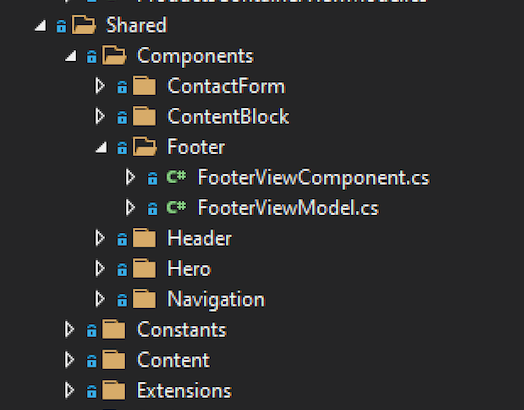Click the folder icon next to ContactForm
The width and height of the screenshot is (524, 410).
click(x=144, y=86)
